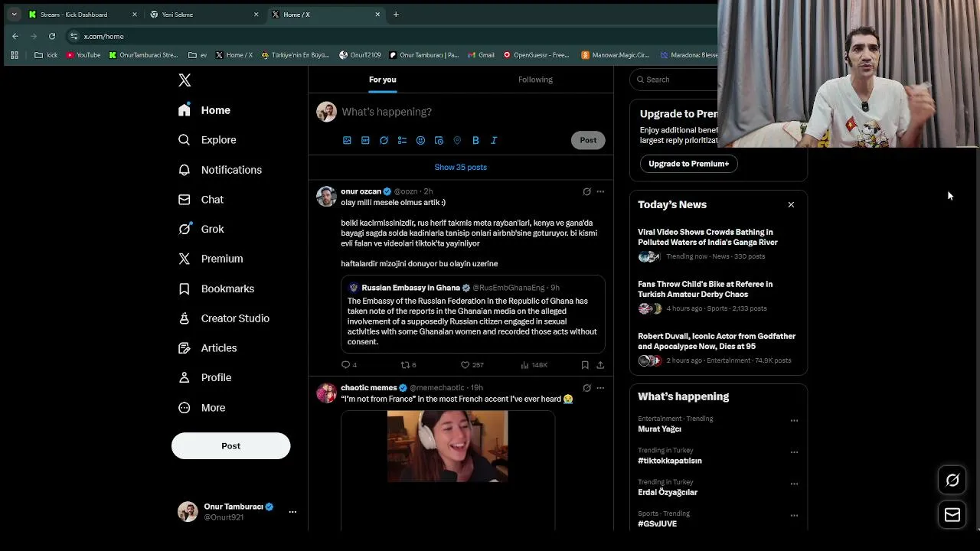Image resolution: width=980 pixels, height=551 pixels.
Task: Go to Bookmarks in the sidebar
Action: tap(216, 289)
